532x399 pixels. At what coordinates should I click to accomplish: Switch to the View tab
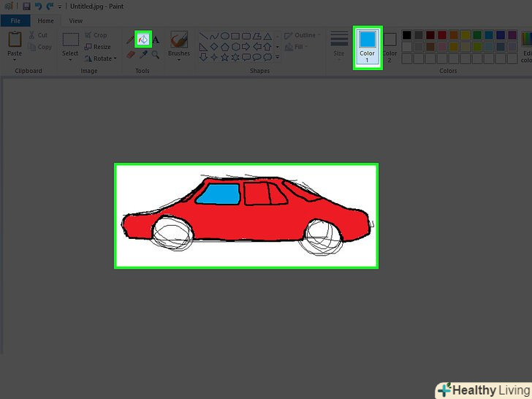click(x=75, y=21)
